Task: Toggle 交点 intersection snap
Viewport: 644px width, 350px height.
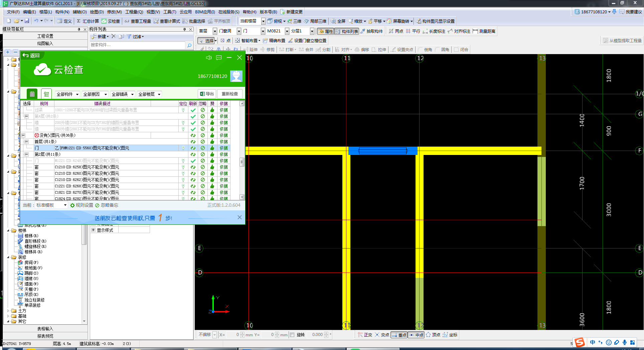Action: [382, 335]
